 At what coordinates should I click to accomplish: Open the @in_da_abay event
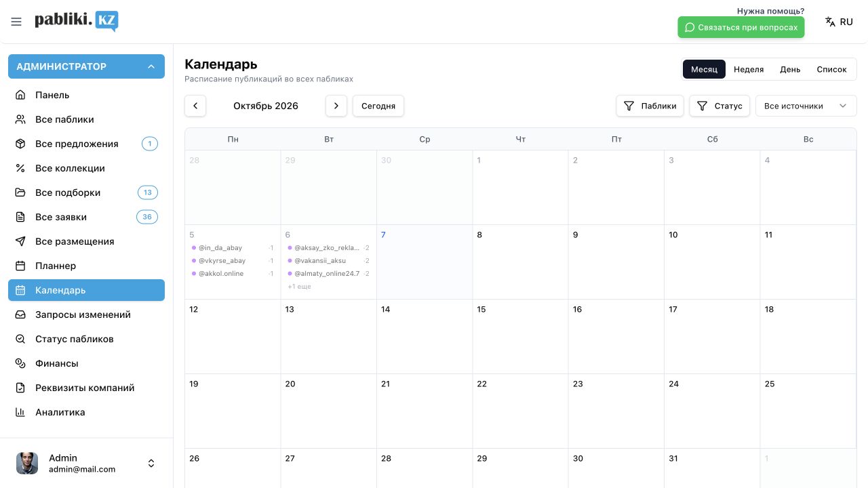pos(233,248)
